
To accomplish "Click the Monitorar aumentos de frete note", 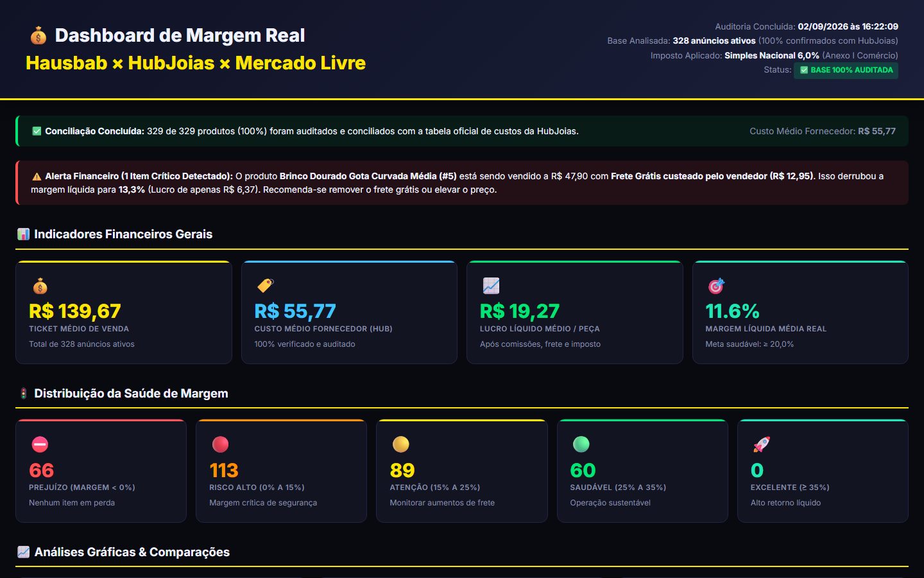I will [442, 503].
